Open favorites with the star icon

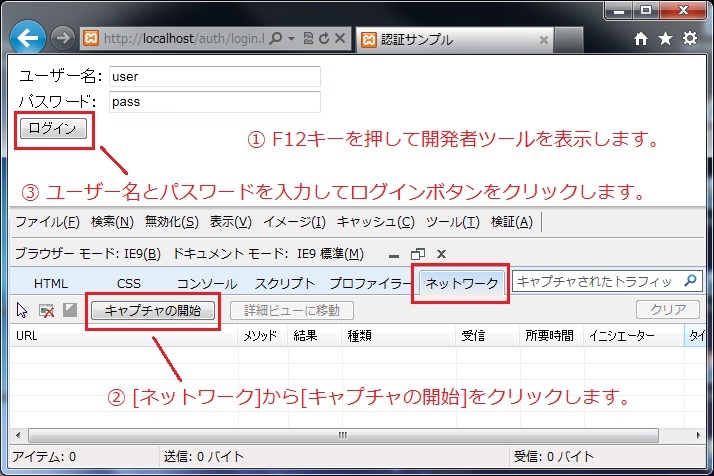(665, 39)
